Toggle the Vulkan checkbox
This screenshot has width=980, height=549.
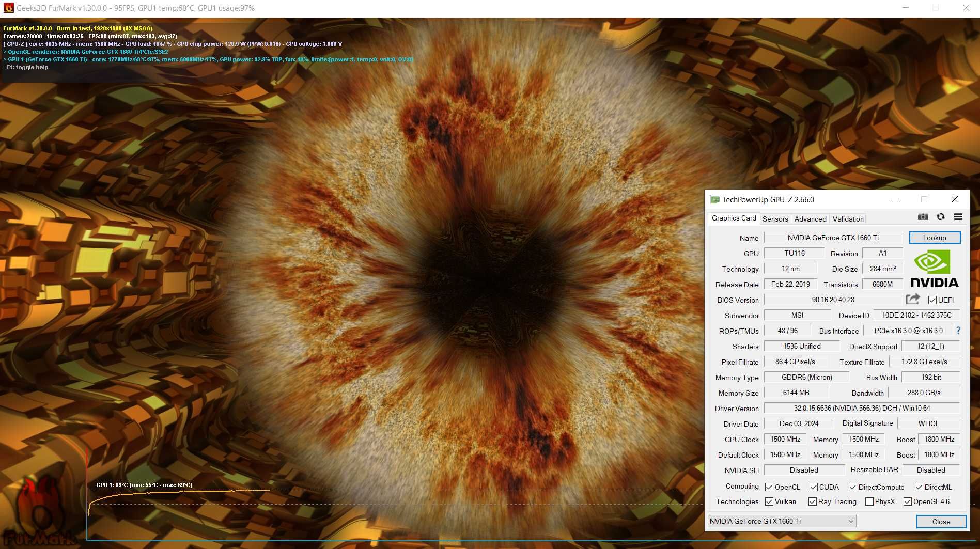[769, 501]
